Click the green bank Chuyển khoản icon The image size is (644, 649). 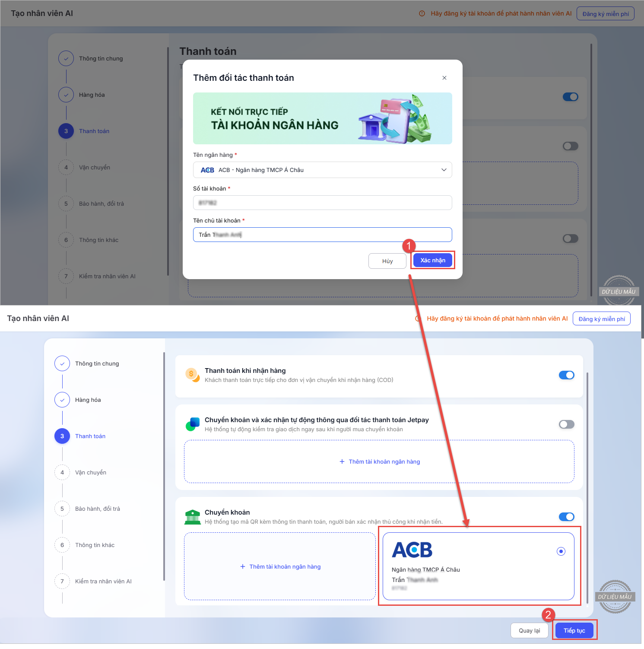coord(192,517)
